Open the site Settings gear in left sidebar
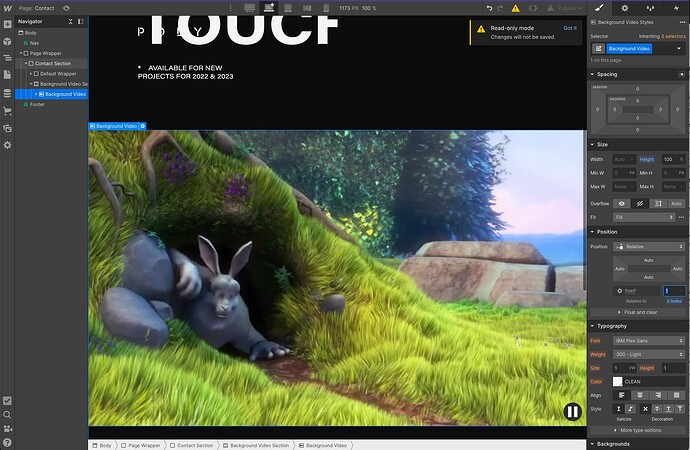Screen dimensions: 690x450 [7, 145]
